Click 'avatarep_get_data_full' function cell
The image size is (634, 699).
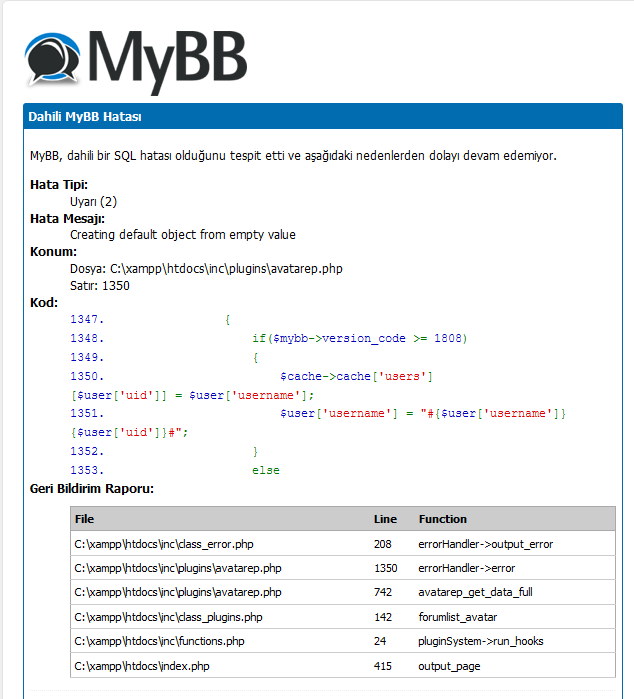(475, 592)
